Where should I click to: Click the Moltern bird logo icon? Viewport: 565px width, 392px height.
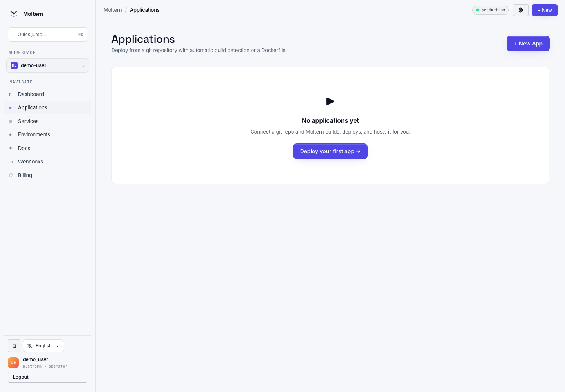pyautogui.click(x=14, y=14)
